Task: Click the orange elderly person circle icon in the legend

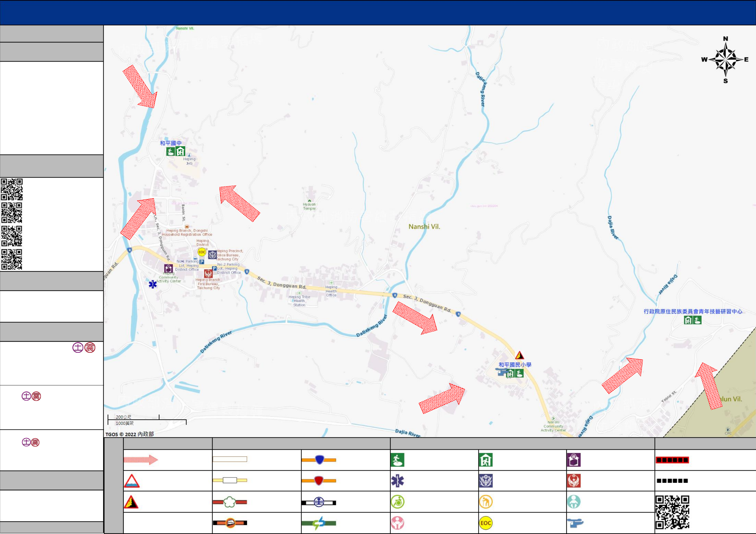Action: [486, 502]
